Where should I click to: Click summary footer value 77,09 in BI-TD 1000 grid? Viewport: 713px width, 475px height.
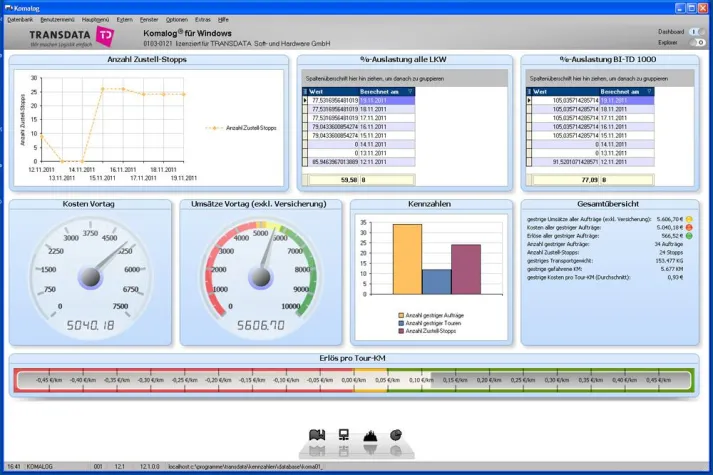[x=566, y=180]
